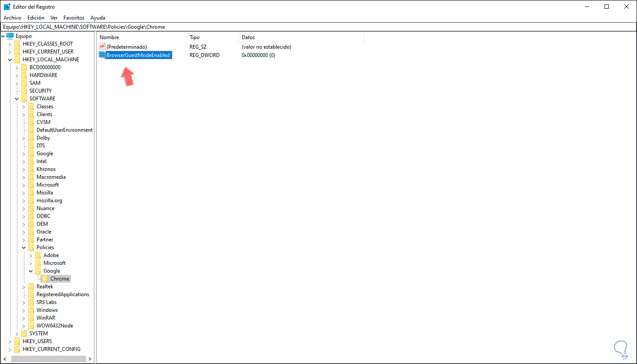
Task: Click the REG_DWORD type cell
Action: pyautogui.click(x=204, y=55)
